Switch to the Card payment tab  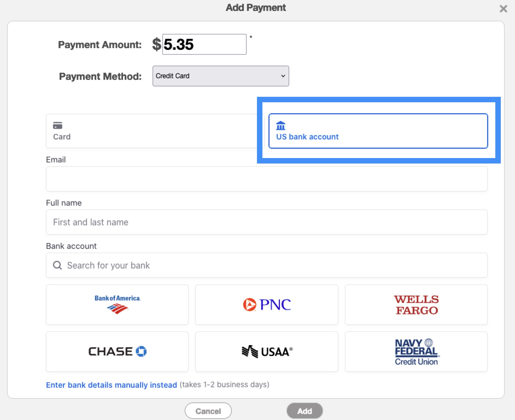click(153, 131)
